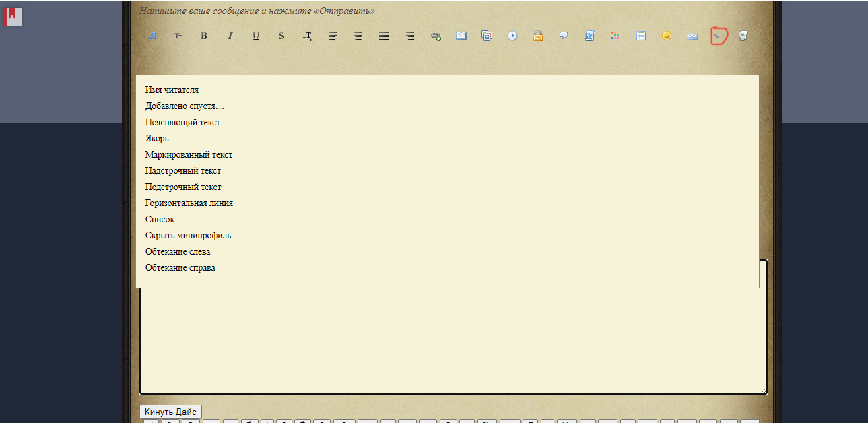Open the text size selector
The width and height of the screenshot is (868, 423).
click(178, 36)
